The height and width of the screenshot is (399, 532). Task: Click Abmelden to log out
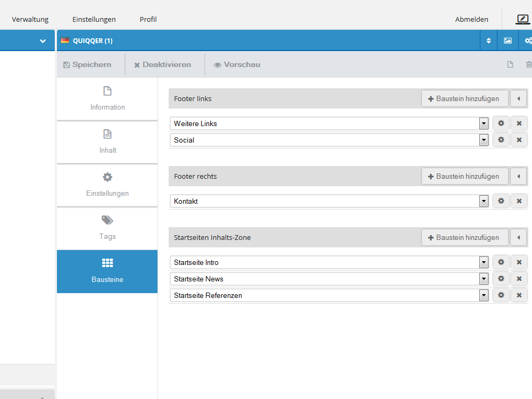tap(471, 19)
